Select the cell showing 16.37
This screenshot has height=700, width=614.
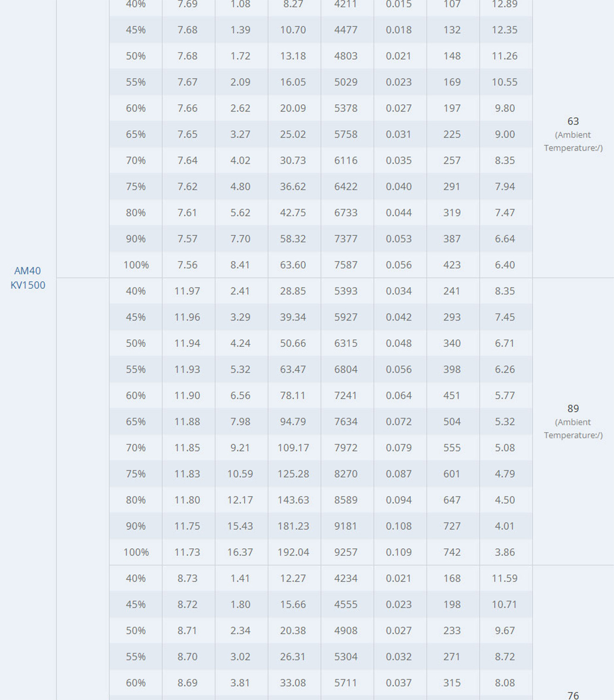240,552
